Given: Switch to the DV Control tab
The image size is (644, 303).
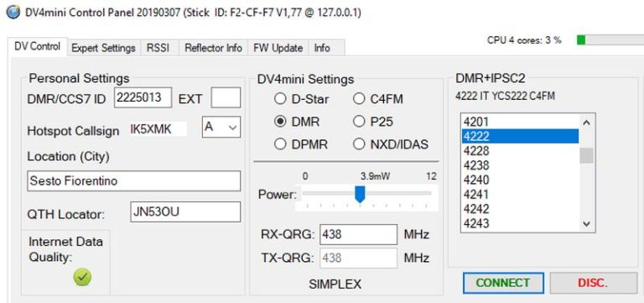Looking at the screenshot, I should click(x=38, y=46).
